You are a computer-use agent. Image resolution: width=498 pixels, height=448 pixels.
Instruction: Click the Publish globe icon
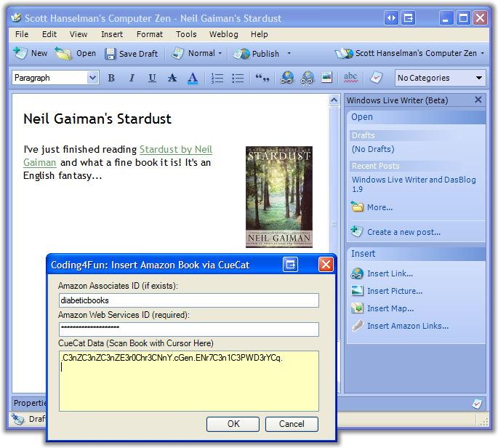(241, 54)
